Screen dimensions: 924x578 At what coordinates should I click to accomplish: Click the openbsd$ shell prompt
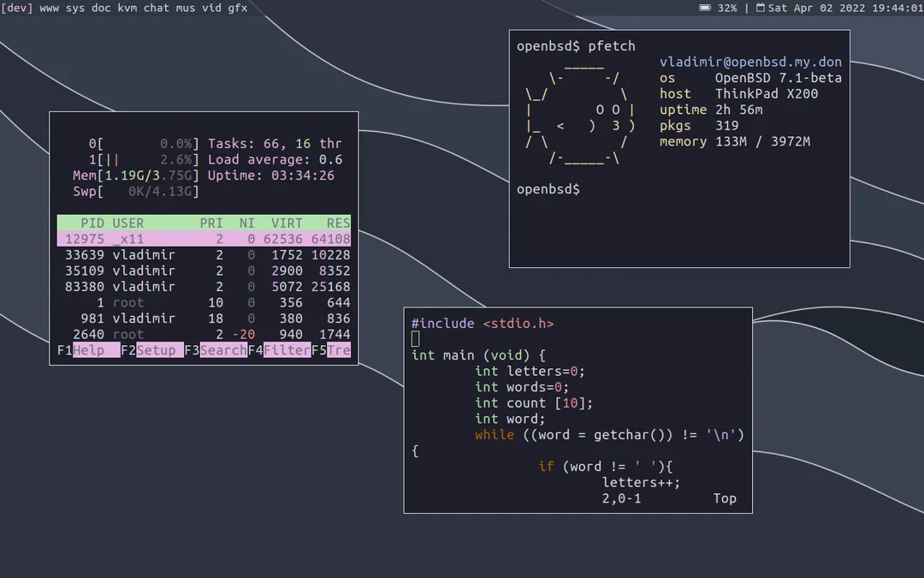(548, 189)
